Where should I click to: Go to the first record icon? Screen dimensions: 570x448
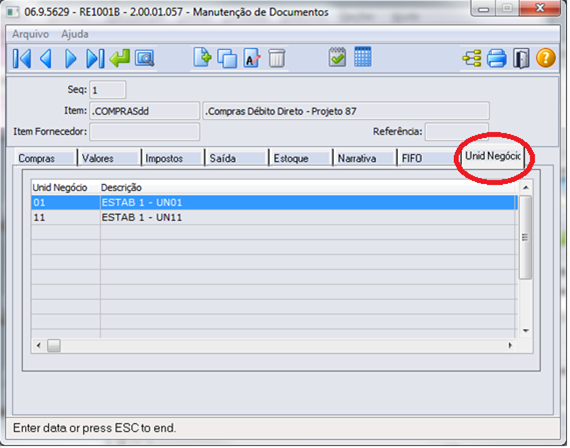click(x=22, y=58)
